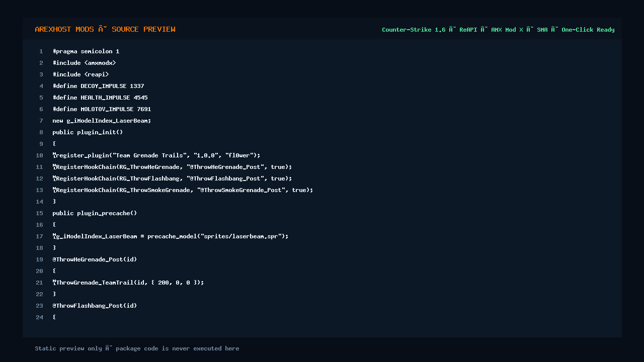Click the 'public plugin_init()' line
The height and width of the screenshot is (362, 644).
[88, 132]
